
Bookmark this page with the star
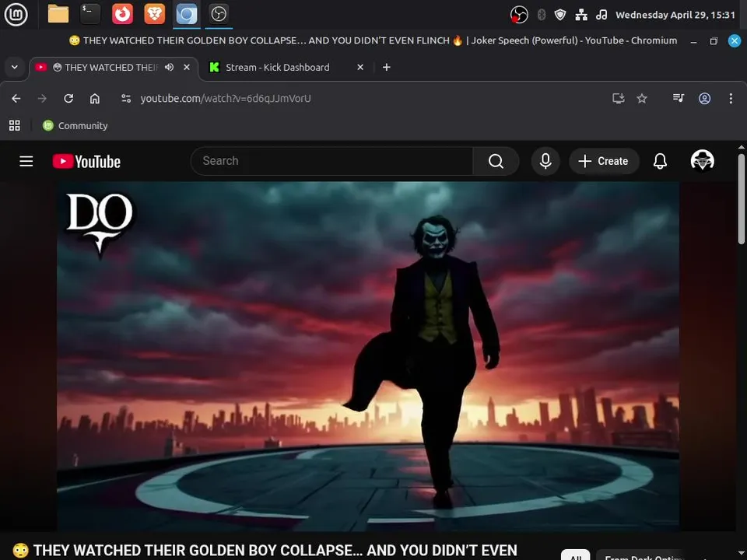pos(642,98)
